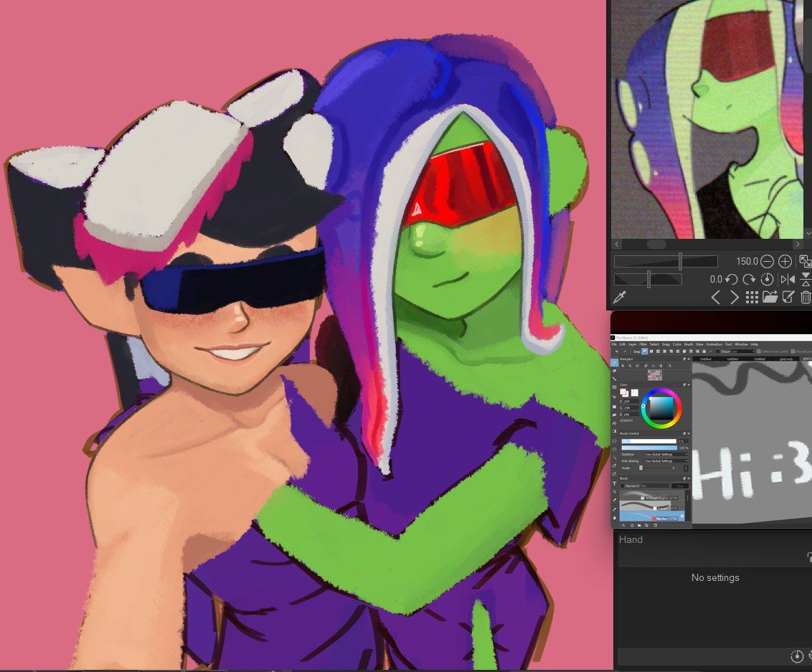Click foreground color swatch in FireAlpaca
Image resolution: width=812 pixels, height=672 pixels.
pos(623,392)
